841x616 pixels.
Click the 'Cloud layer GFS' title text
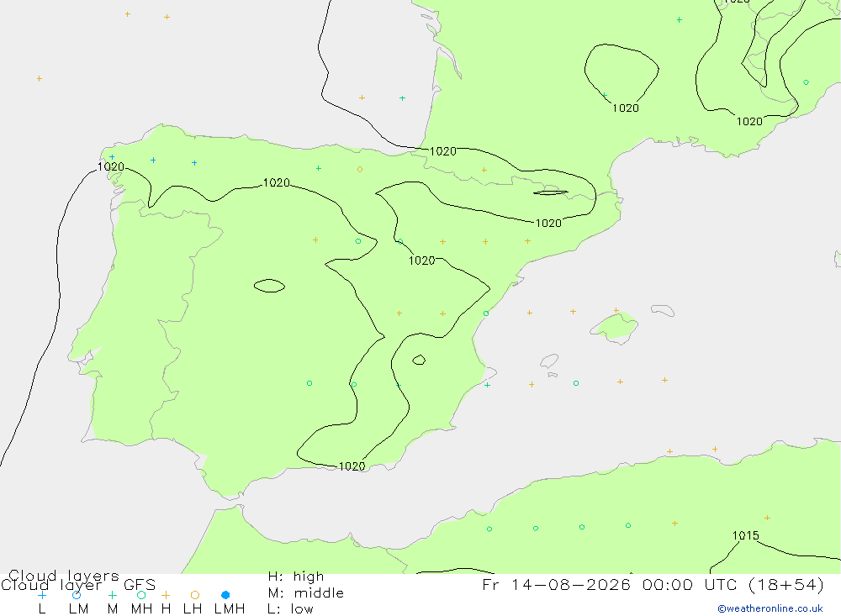point(78,585)
